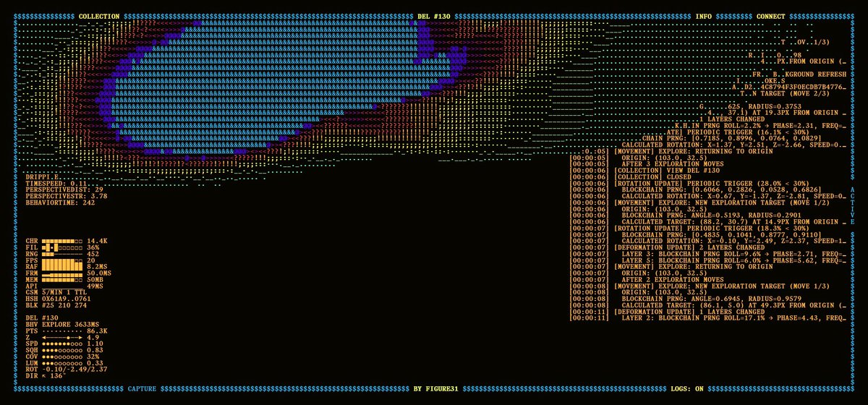Click the MEM 50MB stat row
Image resolution: width=868 pixels, height=405 pixels.
(x=65, y=280)
